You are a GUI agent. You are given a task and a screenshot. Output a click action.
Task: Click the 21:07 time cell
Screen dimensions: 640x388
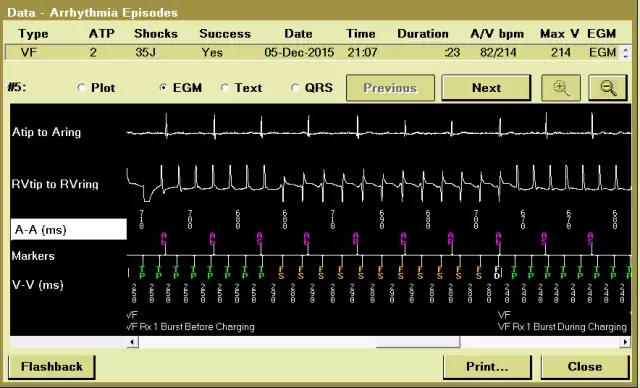[x=362, y=53]
